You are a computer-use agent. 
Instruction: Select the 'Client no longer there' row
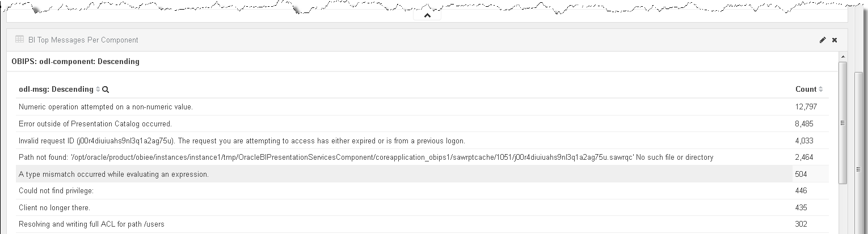tap(422, 207)
